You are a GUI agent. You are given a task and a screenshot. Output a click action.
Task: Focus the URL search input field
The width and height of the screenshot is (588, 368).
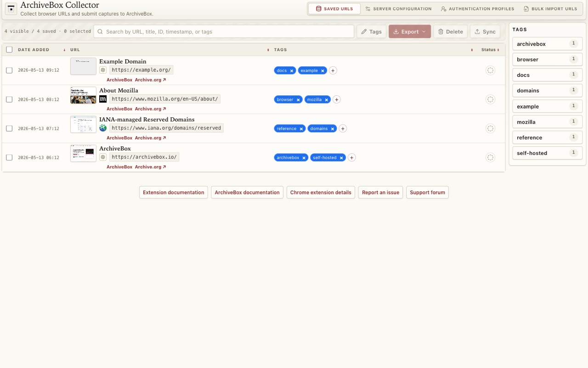(x=224, y=32)
